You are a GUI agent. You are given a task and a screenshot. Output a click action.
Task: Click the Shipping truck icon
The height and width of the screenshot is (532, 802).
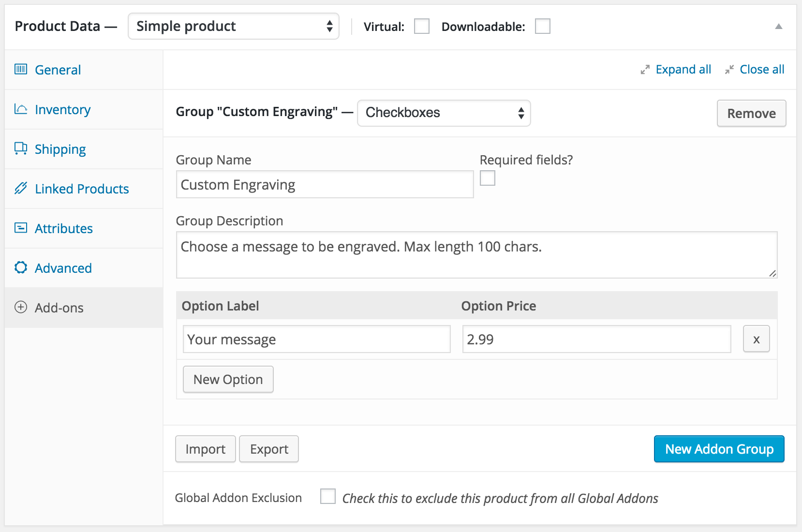click(x=21, y=148)
